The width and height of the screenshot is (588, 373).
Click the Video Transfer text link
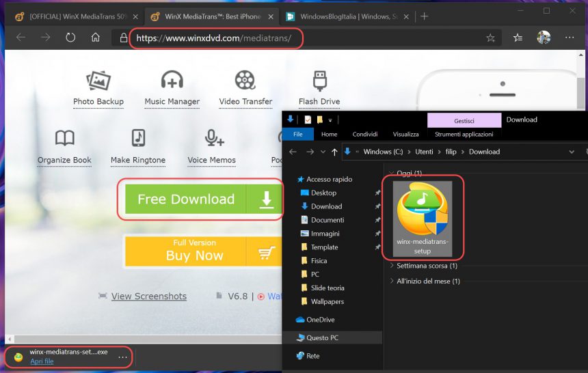(x=245, y=102)
